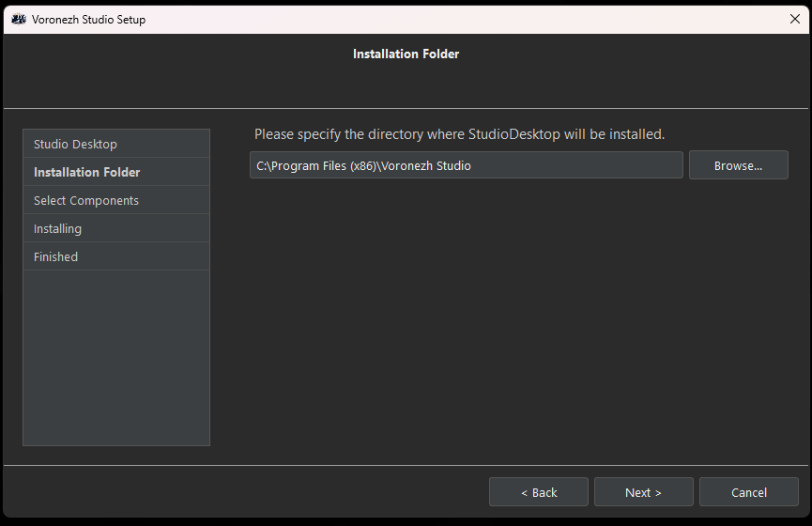Image resolution: width=812 pixels, height=526 pixels.
Task: Select the Select Components step in sidebar
Action: (116, 200)
